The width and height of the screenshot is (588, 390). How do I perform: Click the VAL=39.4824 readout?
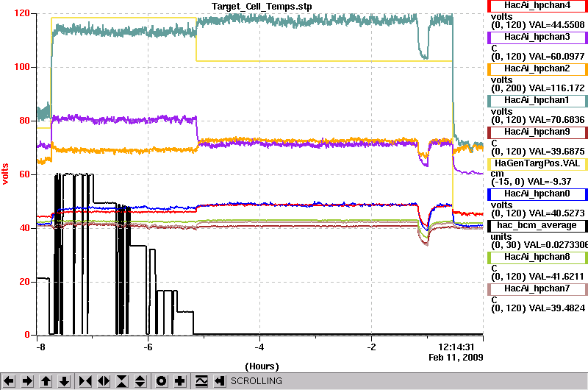pos(556,308)
